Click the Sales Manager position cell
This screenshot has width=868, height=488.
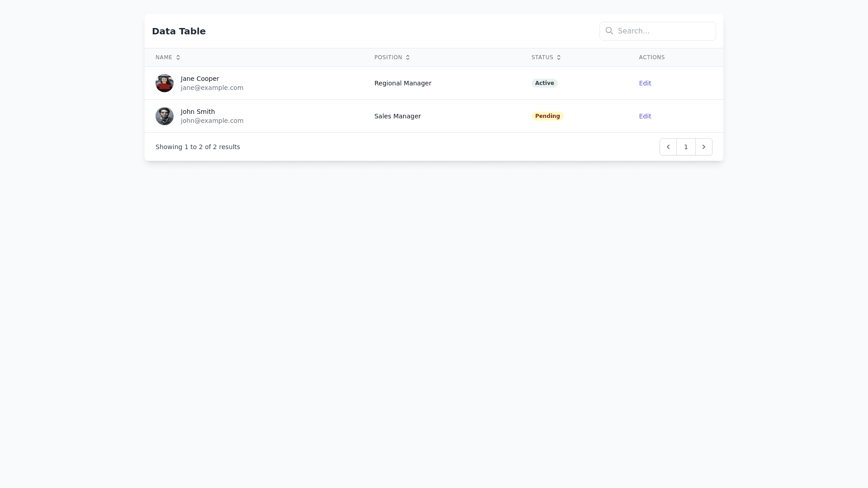pyautogui.click(x=397, y=116)
